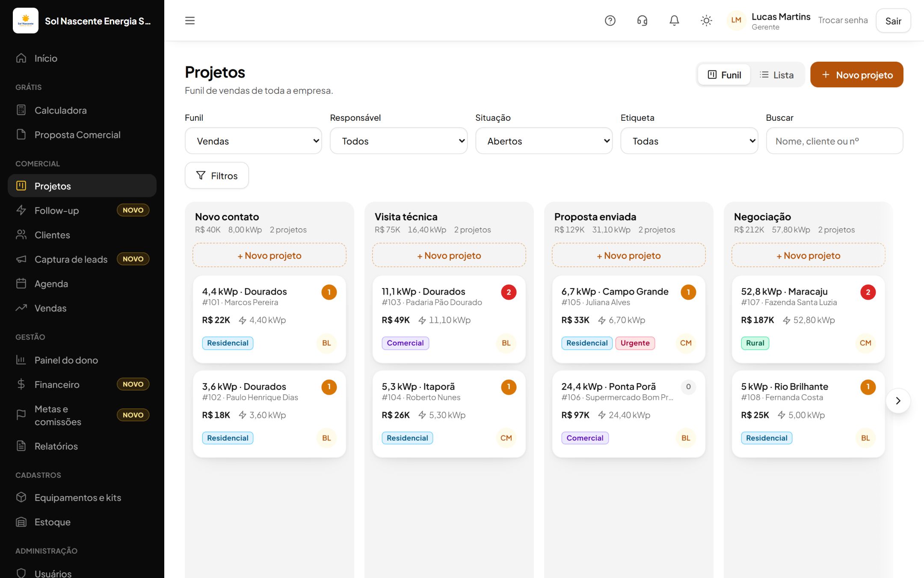Viewport: 924px width, 578px height.
Task: Open Follow-up in sidebar
Action: pyautogui.click(x=82, y=211)
